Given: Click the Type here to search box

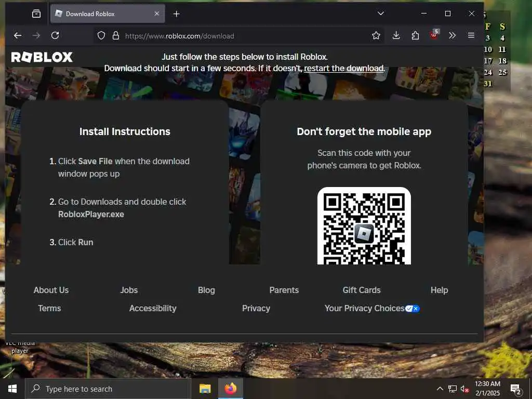Looking at the screenshot, I should pyautogui.click(x=108, y=389).
